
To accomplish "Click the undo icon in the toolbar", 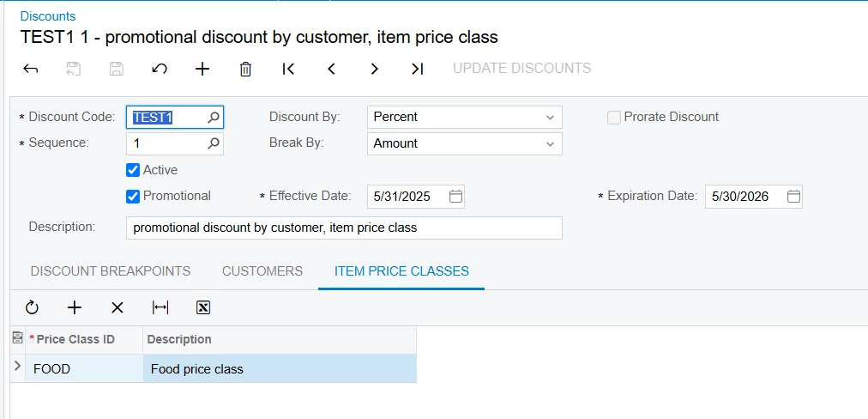I will pos(160,69).
